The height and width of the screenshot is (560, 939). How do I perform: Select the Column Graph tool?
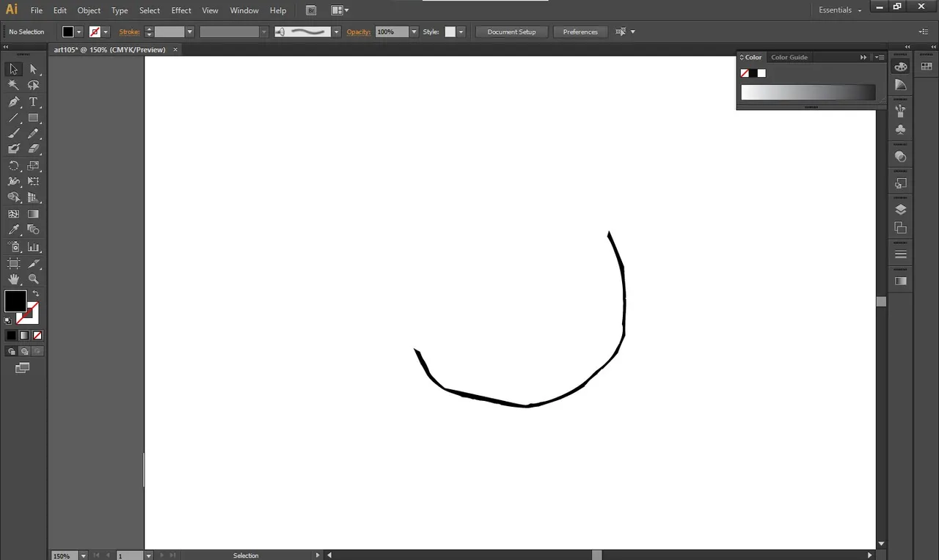pos(33,247)
